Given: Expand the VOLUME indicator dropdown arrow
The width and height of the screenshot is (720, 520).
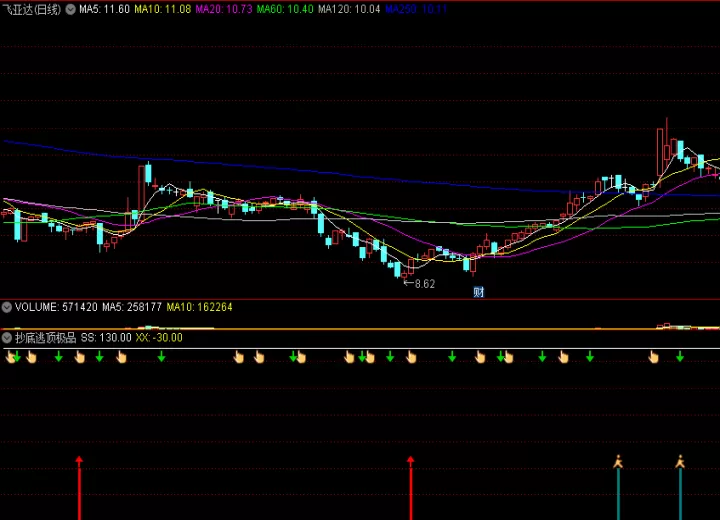Looking at the screenshot, I should pyautogui.click(x=6, y=307).
